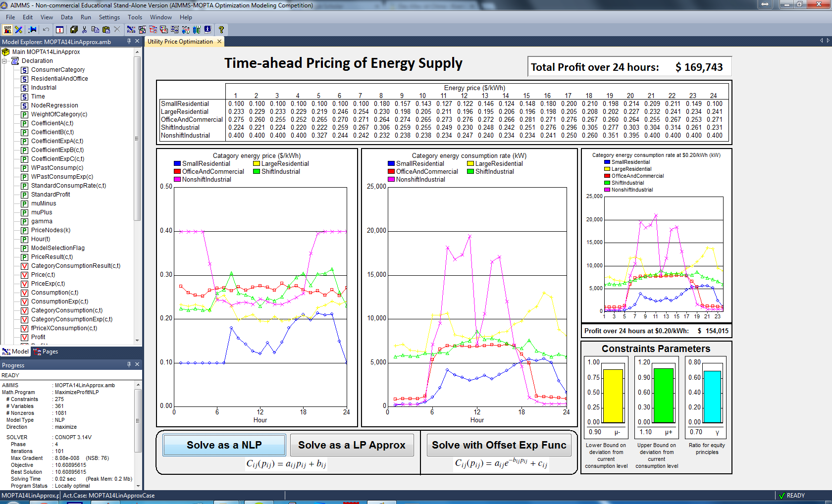832x504 pixels.
Task: Click the tab scroll left arrow
Action: tap(821, 41)
